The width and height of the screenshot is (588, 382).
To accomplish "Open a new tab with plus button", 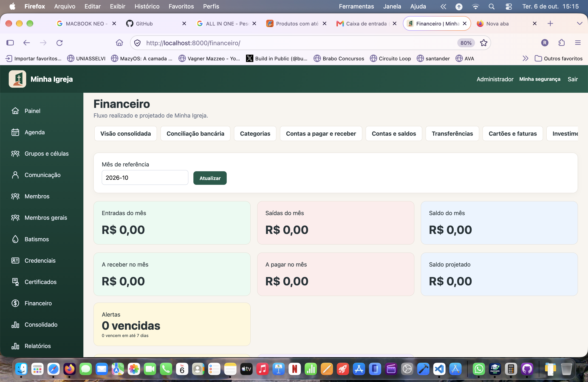I will (550, 23).
